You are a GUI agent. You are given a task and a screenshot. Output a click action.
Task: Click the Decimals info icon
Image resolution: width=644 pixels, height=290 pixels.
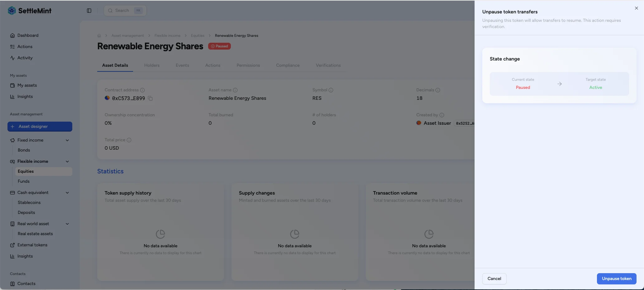pos(438,90)
